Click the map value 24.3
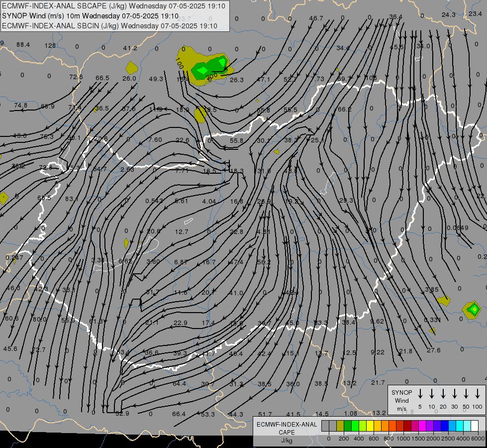The image size is (487, 448). click(x=449, y=15)
